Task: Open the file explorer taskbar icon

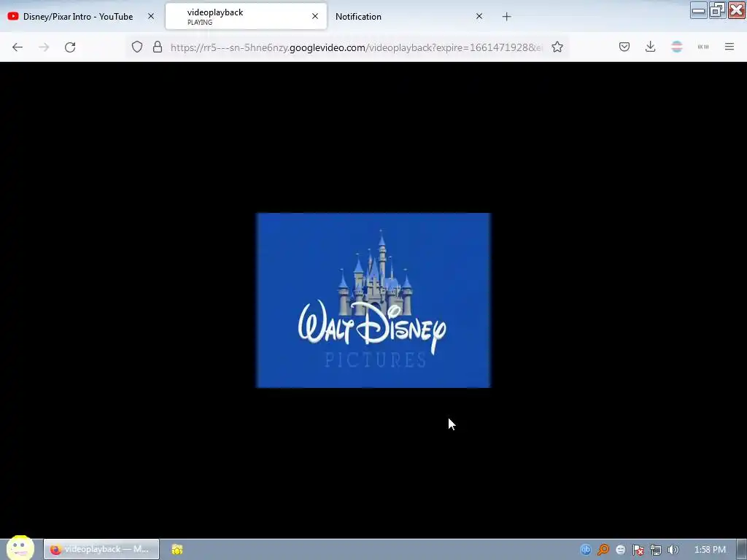Action: [177, 549]
